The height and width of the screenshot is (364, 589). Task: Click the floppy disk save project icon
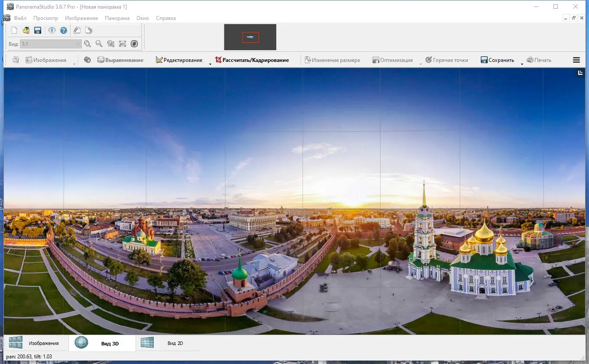(38, 30)
